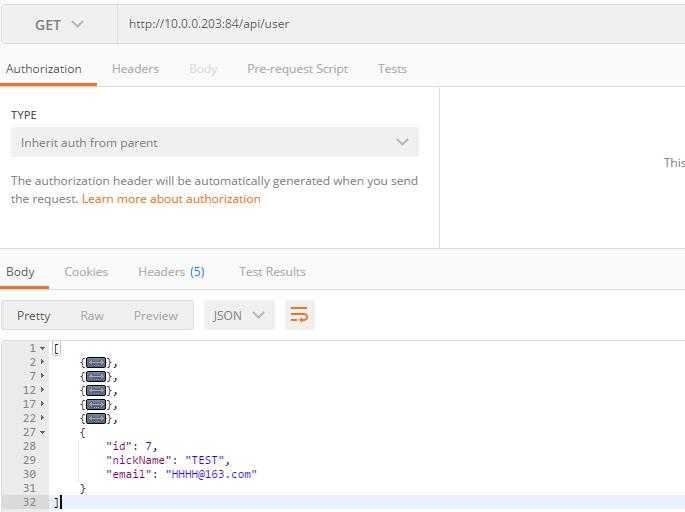
Task: Open the JSON format dropdown
Action: (x=239, y=315)
